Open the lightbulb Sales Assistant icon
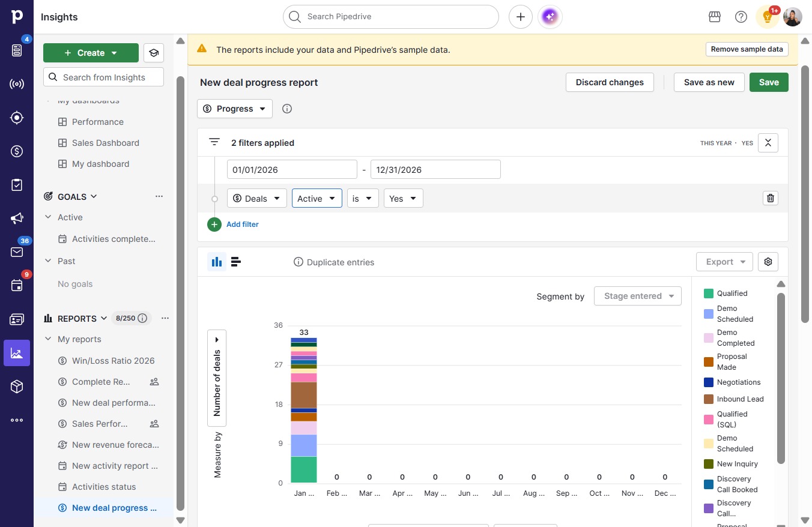This screenshot has height=527, width=812. click(768, 17)
